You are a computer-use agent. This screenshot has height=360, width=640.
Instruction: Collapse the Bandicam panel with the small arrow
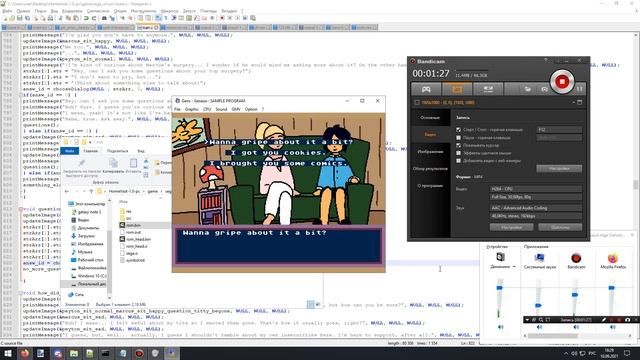[x=573, y=102]
